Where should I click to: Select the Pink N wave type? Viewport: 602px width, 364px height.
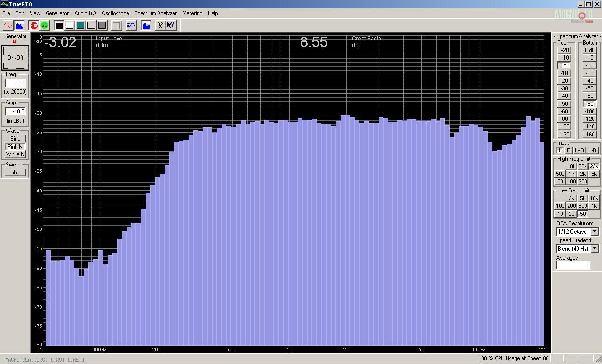pyautogui.click(x=15, y=146)
